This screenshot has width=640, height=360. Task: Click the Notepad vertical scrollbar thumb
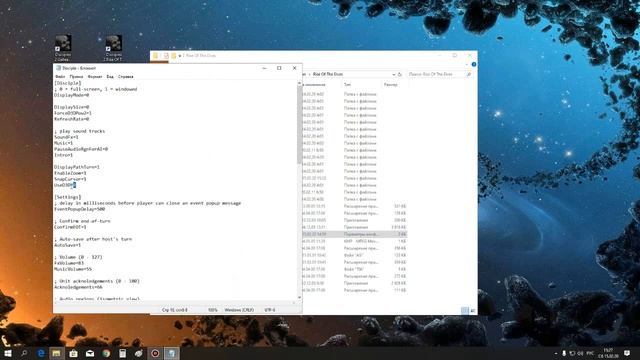(300, 124)
